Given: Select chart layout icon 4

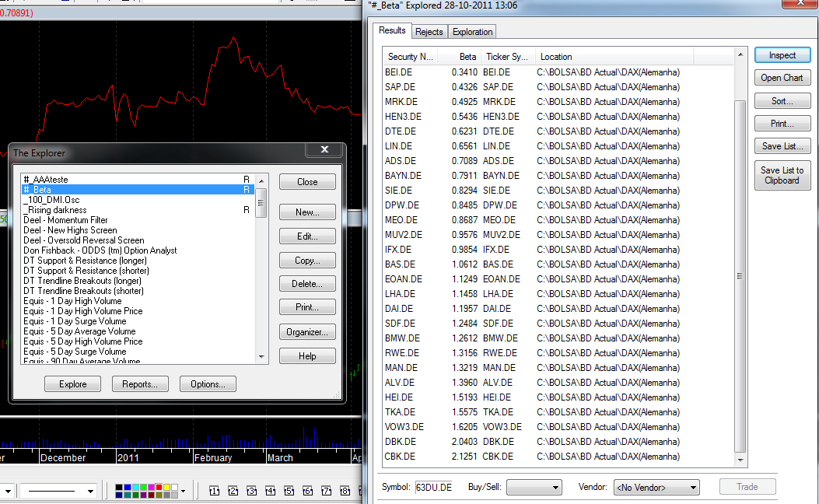Looking at the screenshot, I should coord(270,491).
